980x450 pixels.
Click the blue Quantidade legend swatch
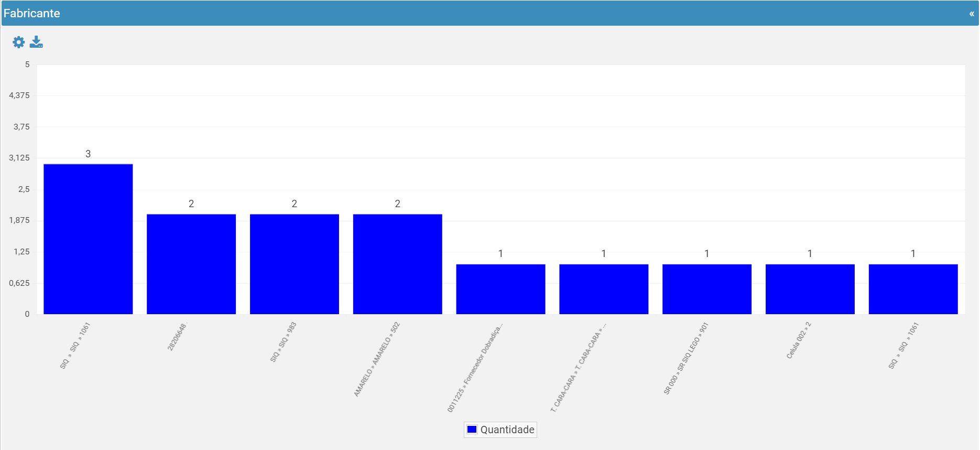point(472,430)
